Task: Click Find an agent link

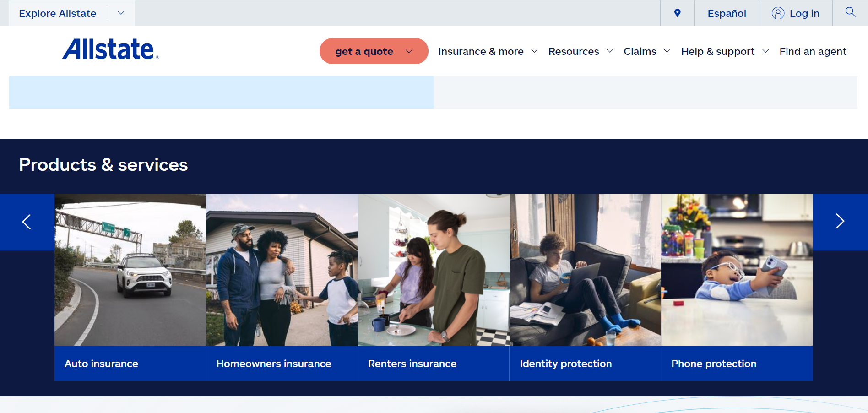Action: (x=813, y=51)
